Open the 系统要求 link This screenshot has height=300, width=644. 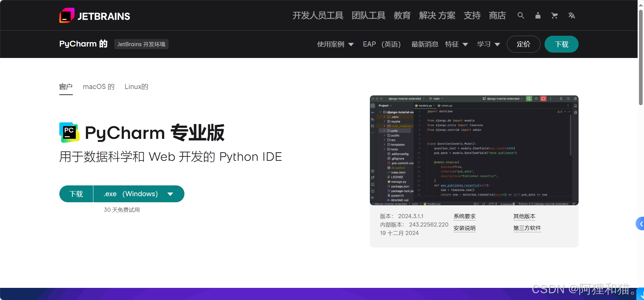[x=464, y=216]
